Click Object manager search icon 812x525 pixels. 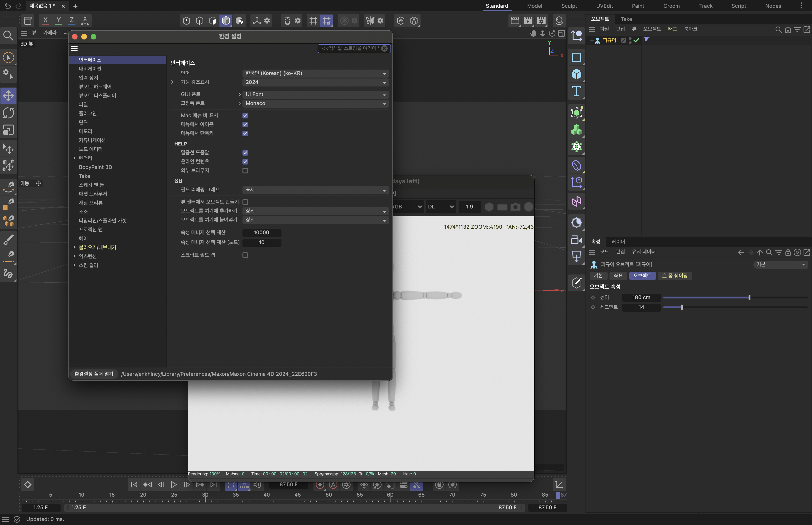778,29
